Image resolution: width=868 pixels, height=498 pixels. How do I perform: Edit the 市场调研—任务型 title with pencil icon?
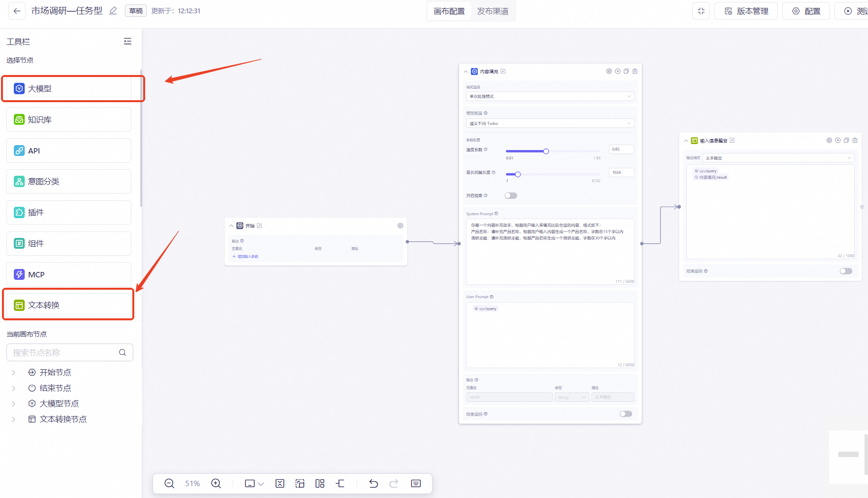click(x=113, y=11)
